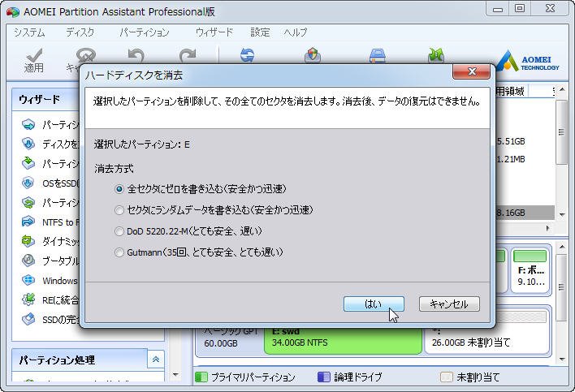575x392 pixels.
Task: Collapse the パーティション処理 panel
Action: click(156, 360)
